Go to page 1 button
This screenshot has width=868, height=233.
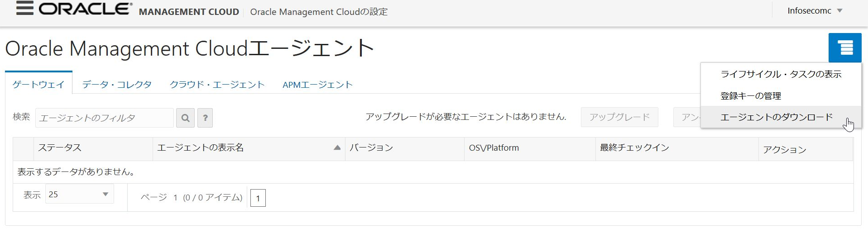(x=258, y=198)
